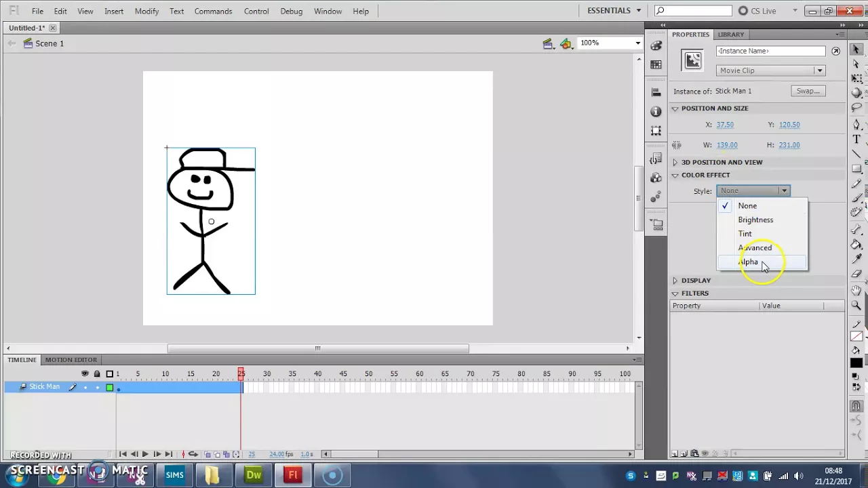Viewport: 868px width, 488px height.
Task: Open the Edit Symbols dropdown
Action: 566,43
